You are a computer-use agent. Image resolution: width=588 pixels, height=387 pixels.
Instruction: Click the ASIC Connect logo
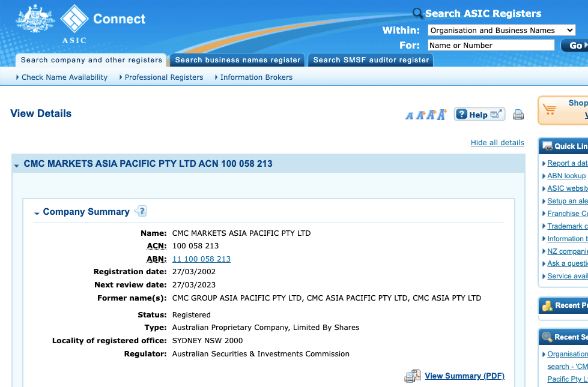[x=103, y=23]
